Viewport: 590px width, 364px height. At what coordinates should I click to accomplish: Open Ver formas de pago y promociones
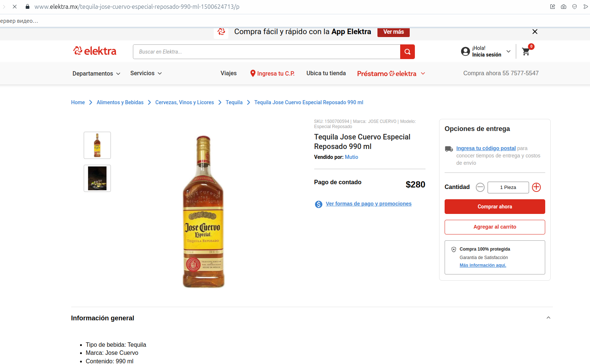(x=369, y=204)
